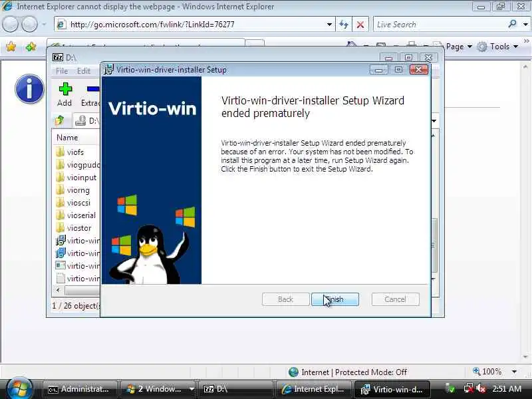
Task: Click the network tray icon
Action: click(x=469, y=388)
